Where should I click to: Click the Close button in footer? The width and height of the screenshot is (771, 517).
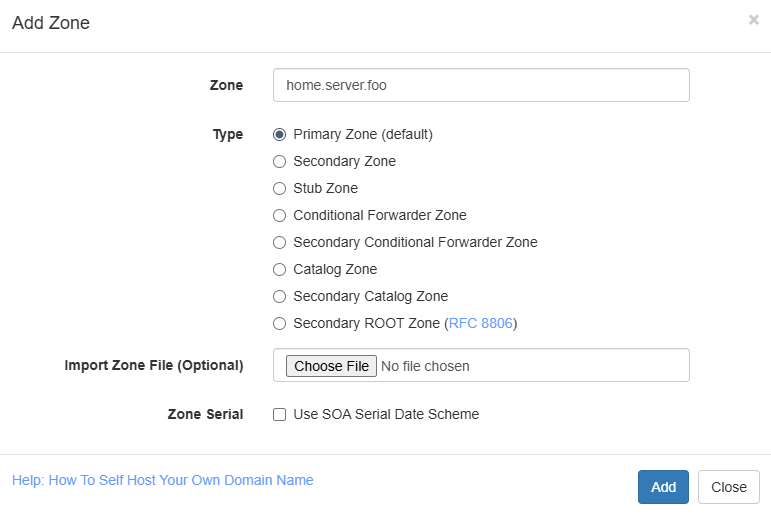click(x=728, y=487)
